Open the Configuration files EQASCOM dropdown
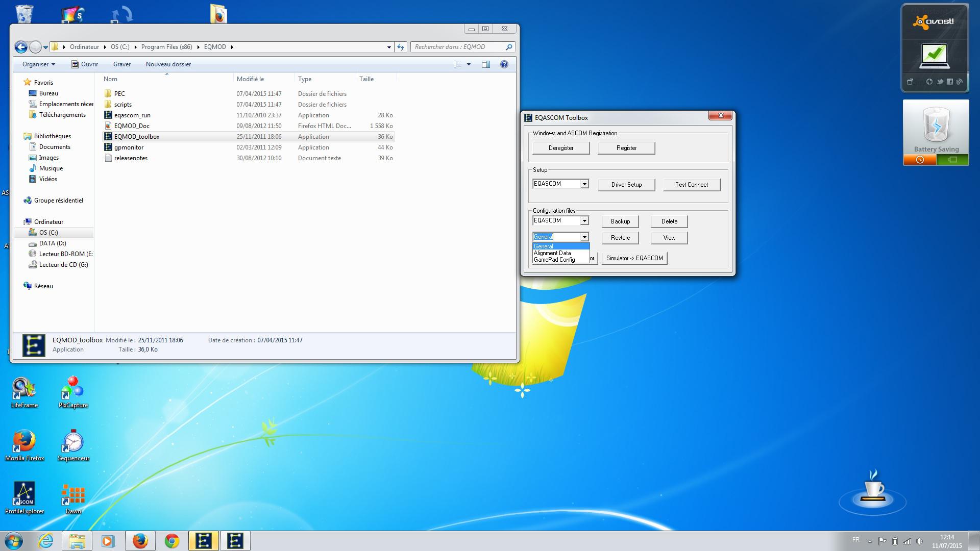The width and height of the screenshot is (980, 551). [584, 221]
